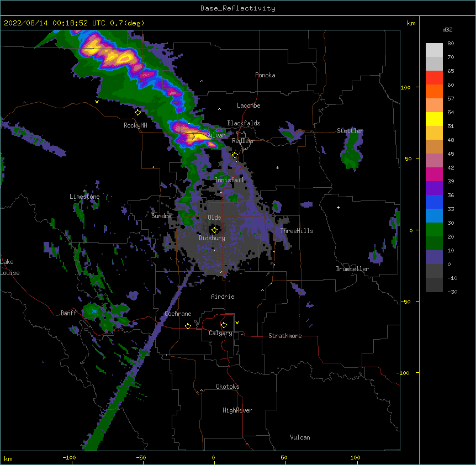Screen dimensions: 476x465
Task: Click the Blackfalds city label
Action: click(244, 123)
